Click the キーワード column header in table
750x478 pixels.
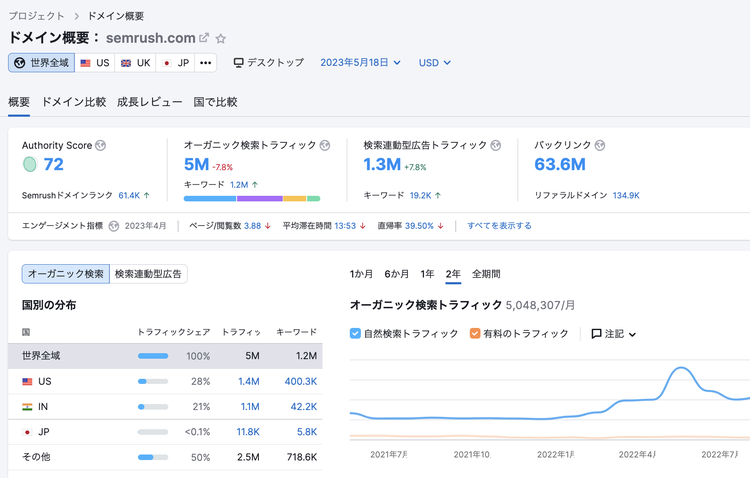(x=297, y=332)
